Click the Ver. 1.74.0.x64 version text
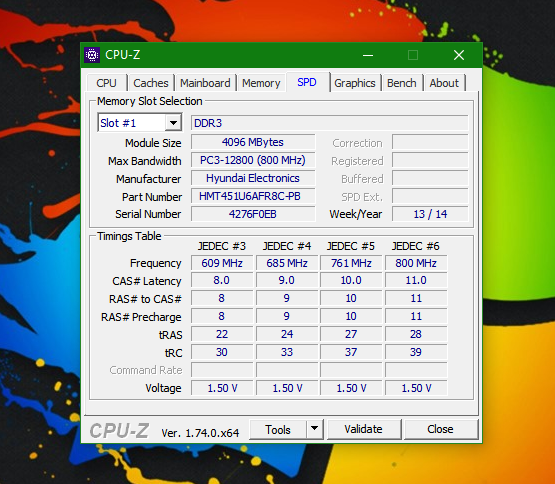Screen dimensions: 555x484 tap(200, 433)
